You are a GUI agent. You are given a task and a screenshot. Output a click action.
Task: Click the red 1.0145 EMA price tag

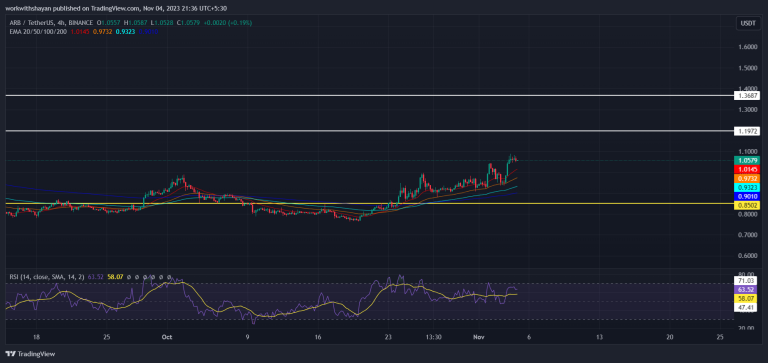[747, 169]
